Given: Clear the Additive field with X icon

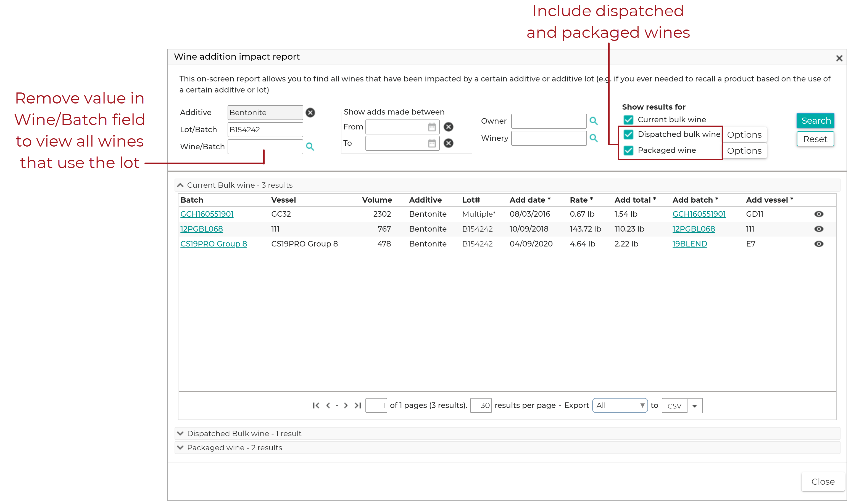Looking at the screenshot, I should pos(310,112).
